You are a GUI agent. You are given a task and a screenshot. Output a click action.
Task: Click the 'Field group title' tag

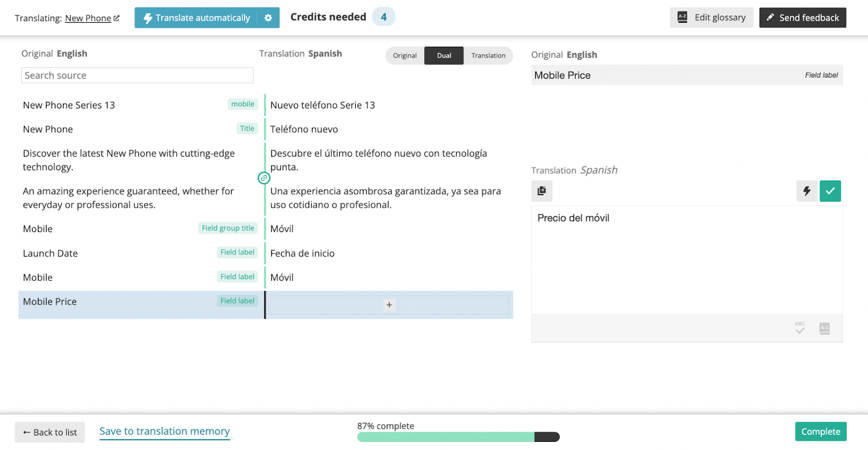pos(228,228)
